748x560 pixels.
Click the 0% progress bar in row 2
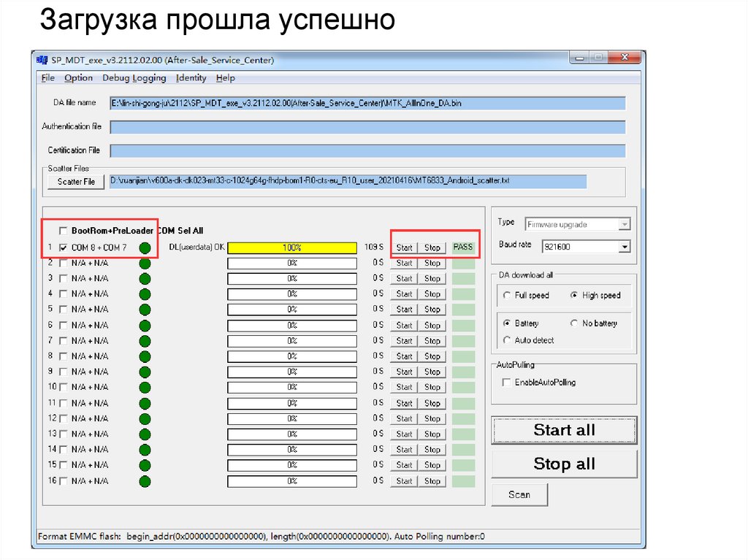(x=292, y=264)
